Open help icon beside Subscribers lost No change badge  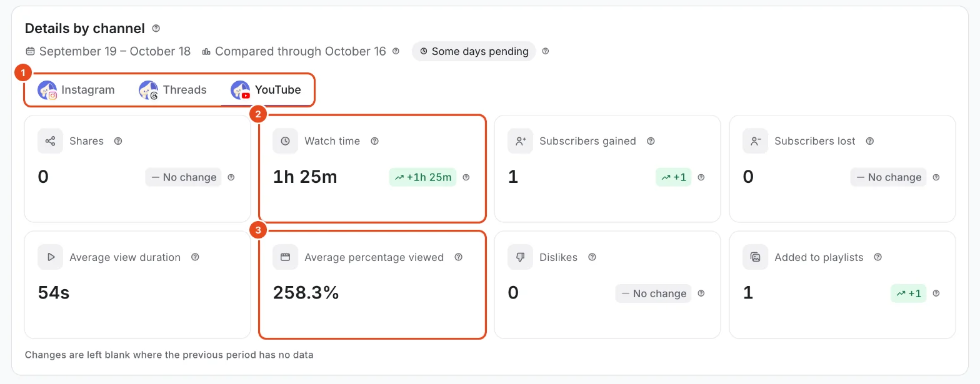coord(936,177)
